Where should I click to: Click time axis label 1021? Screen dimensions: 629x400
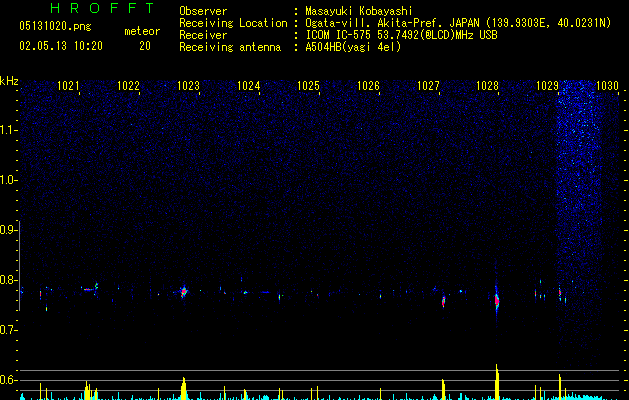[x=68, y=86]
